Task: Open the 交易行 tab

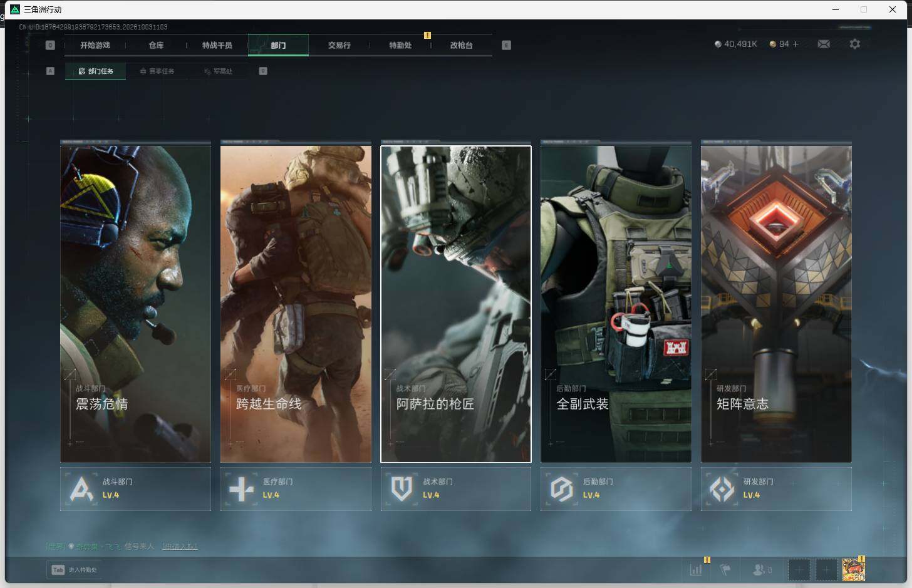Action: (x=339, y=45)
